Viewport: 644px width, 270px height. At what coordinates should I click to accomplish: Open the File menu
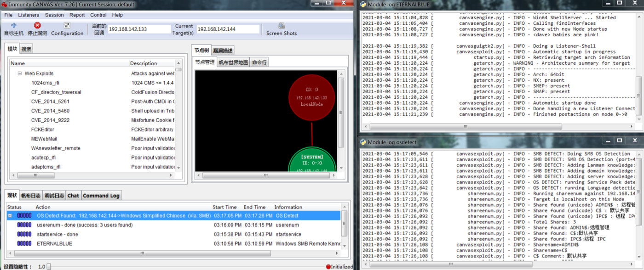(x=8, y=15)
